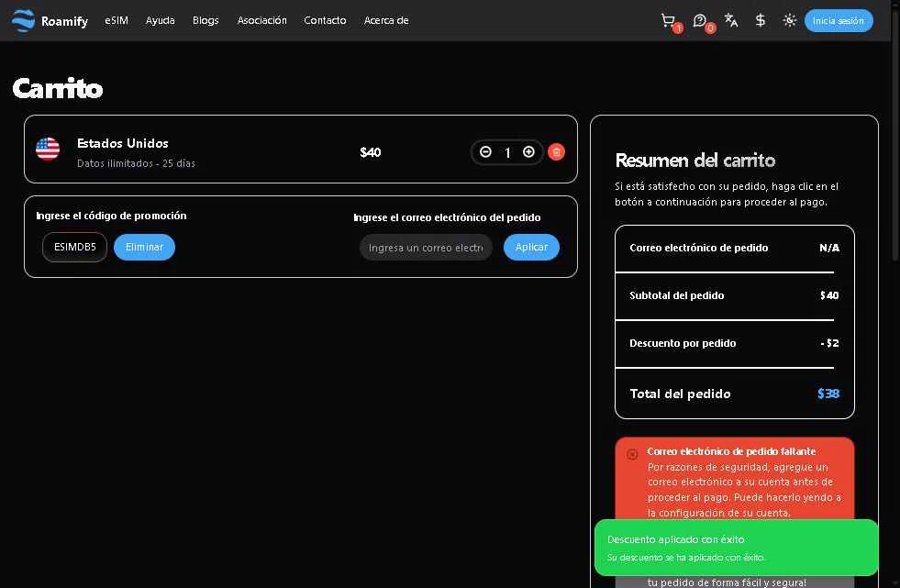Click the Roamify logo icon
The height and width of the screenshot is (588, 900).
23,21
